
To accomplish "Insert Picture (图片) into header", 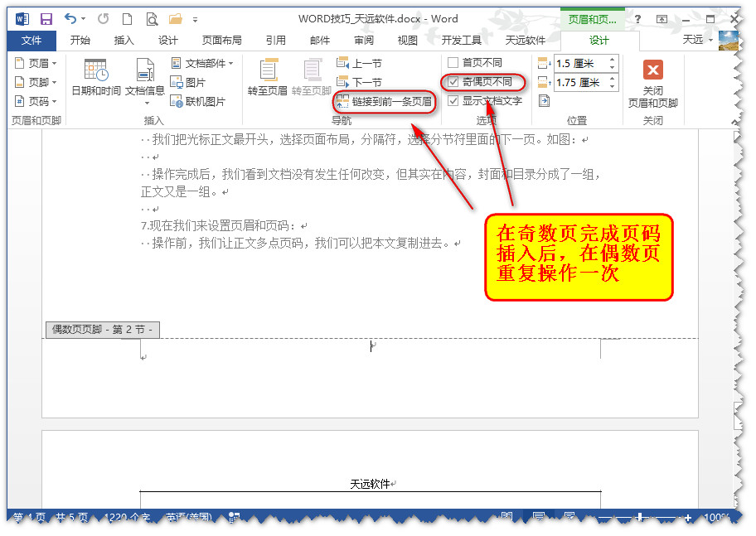I will point(188,82).
